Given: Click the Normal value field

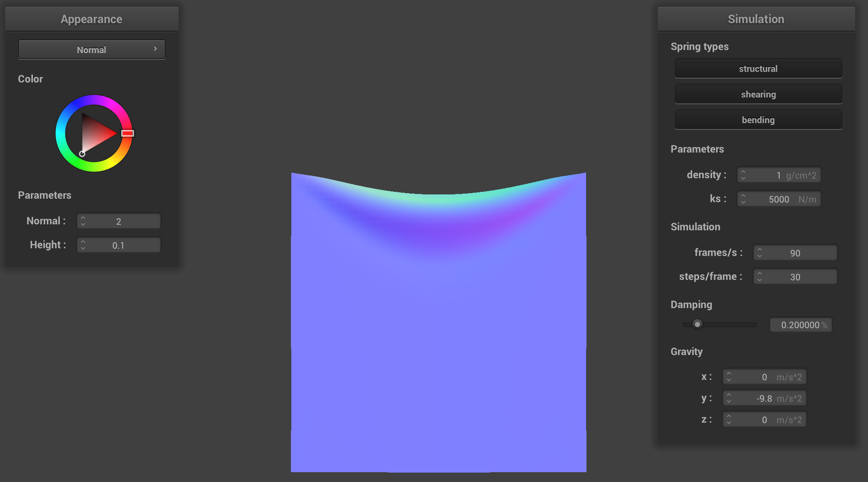Looking at the screenshot, I should coord(119,221).
